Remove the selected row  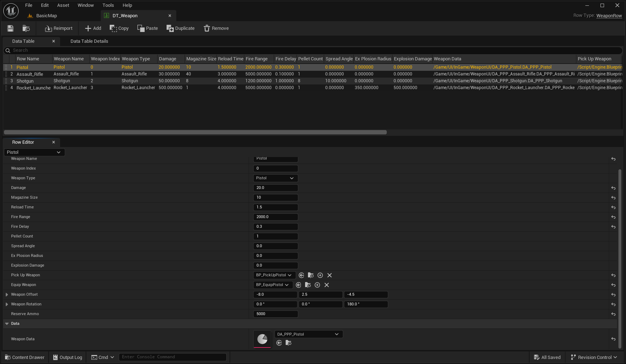(x=216, y=28)
